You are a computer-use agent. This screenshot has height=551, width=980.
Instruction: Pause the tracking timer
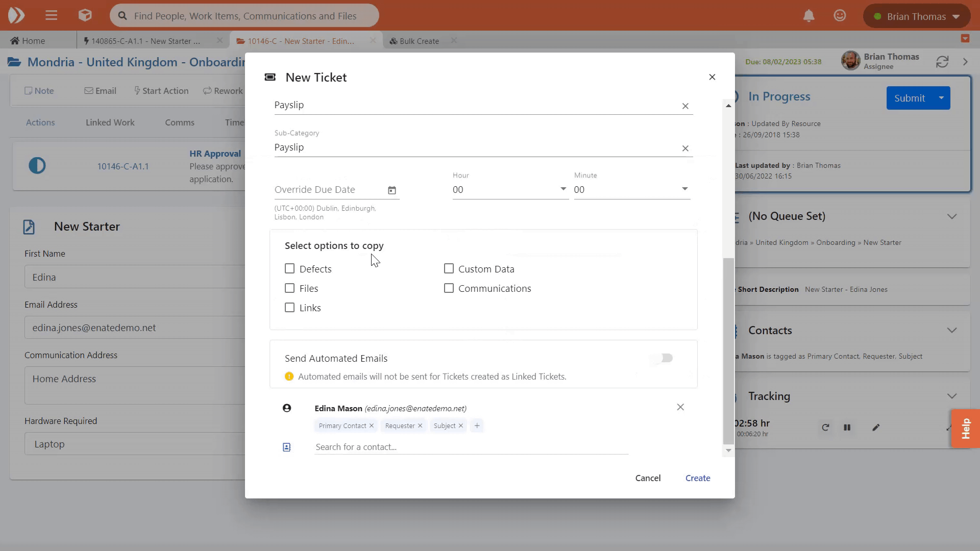[x=847, y=428]
